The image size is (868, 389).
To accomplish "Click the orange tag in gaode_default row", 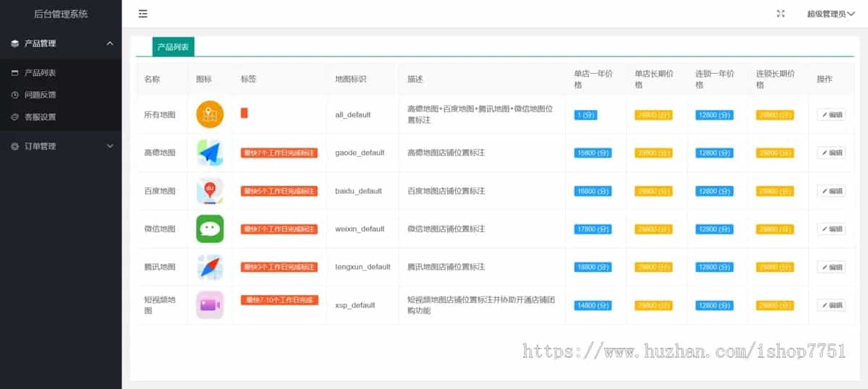I will click(x=279, y=153).
